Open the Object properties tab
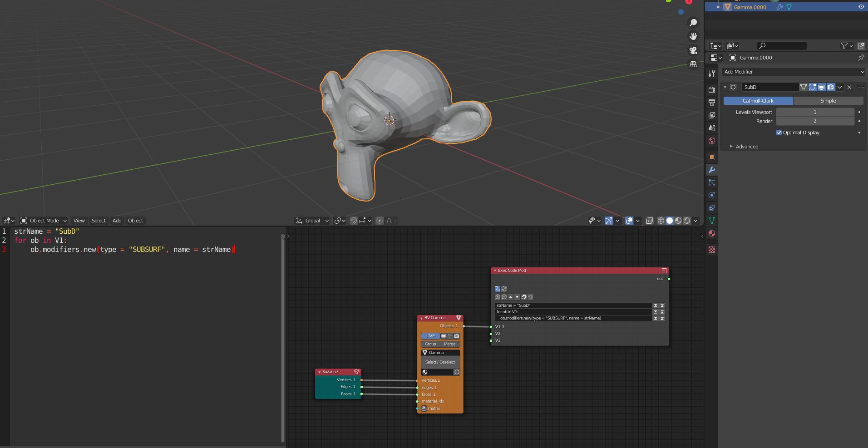Image resolution: width=868 pixels, height=448 pixels. (x=712, y=157)
